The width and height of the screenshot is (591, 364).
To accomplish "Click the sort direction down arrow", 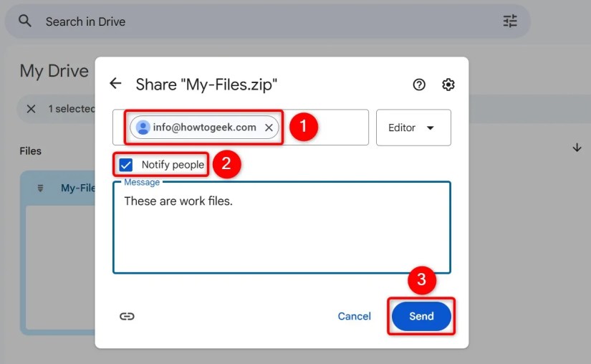I will click(577, 148).
